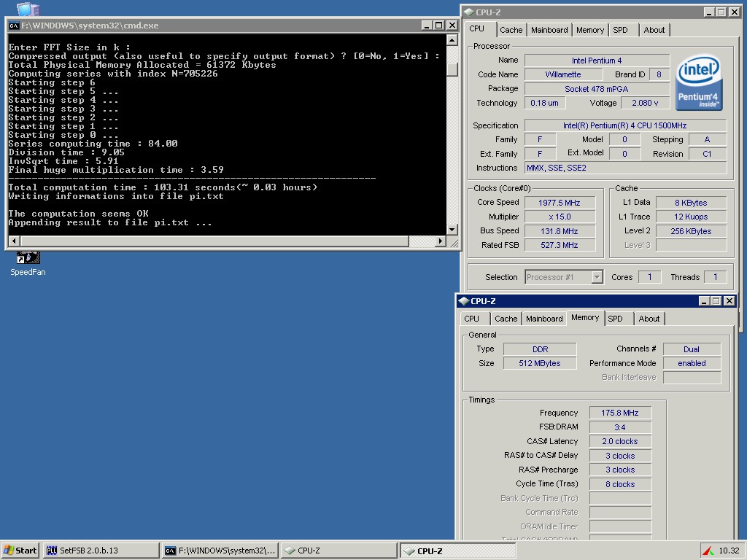Open the Cache tab in the upper CPU-Z window

tap(511, 30)
